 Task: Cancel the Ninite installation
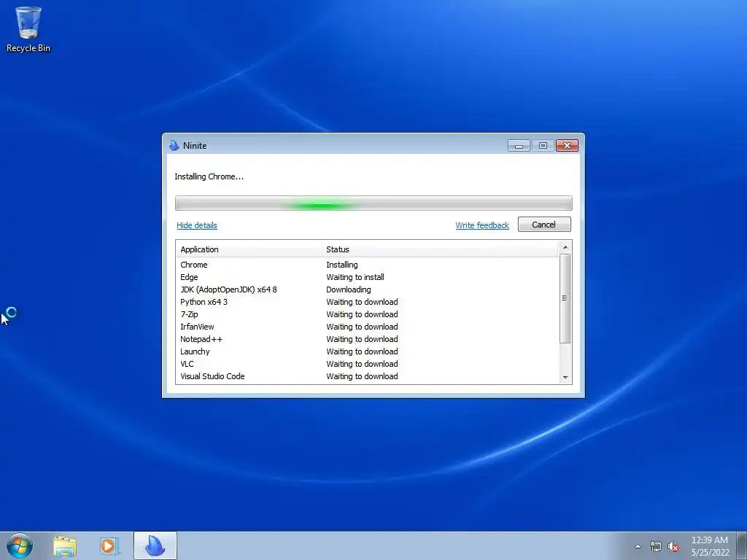[544, 225]
